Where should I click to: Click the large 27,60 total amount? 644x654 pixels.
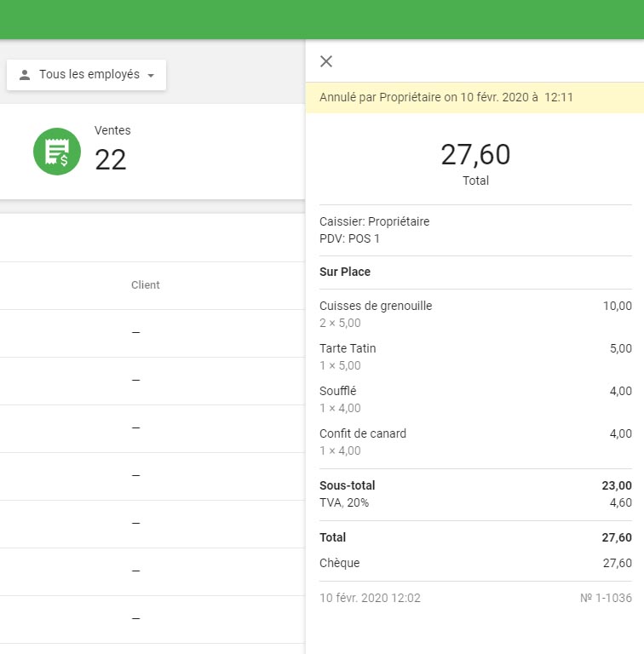pyautogui.click(x=475, y=155)
